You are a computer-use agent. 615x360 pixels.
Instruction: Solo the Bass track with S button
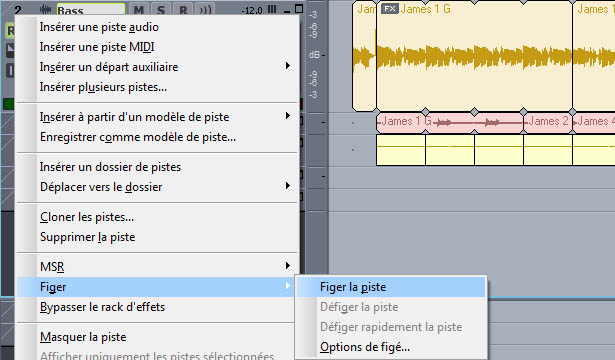coord(161,9)
